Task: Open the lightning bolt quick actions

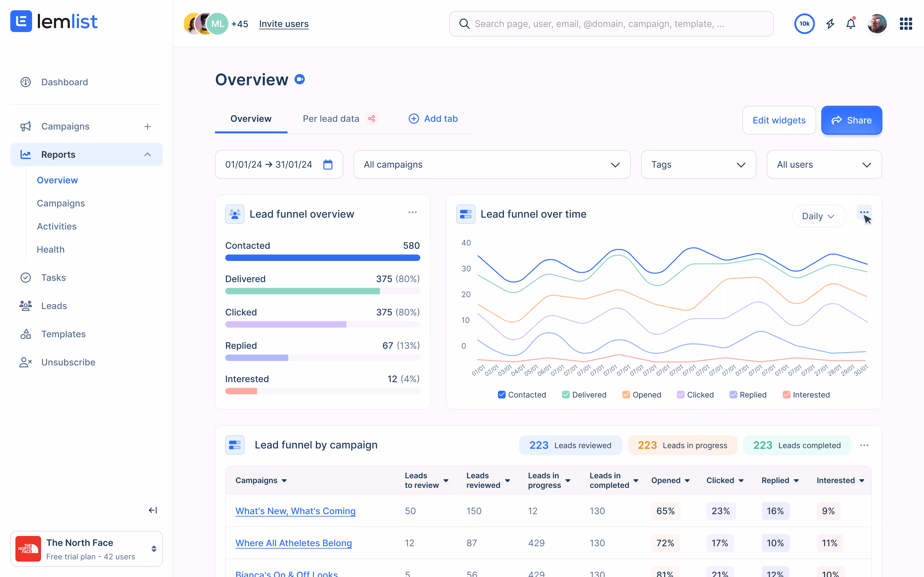Action: (830, 24)
